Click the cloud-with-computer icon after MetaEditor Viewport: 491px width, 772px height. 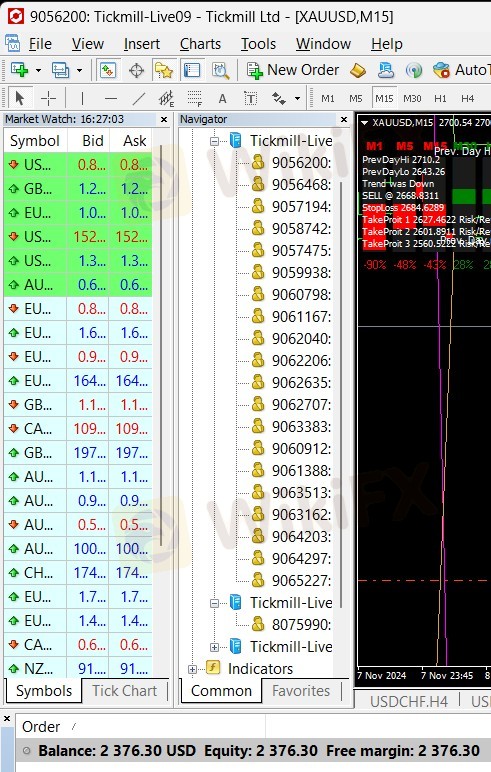coord(386,70)
